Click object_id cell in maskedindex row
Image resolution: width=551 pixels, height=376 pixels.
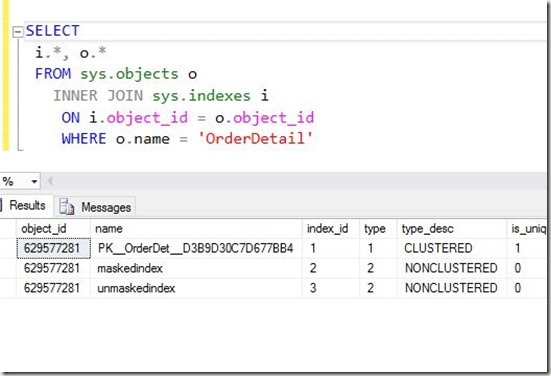tap(53, 269)
